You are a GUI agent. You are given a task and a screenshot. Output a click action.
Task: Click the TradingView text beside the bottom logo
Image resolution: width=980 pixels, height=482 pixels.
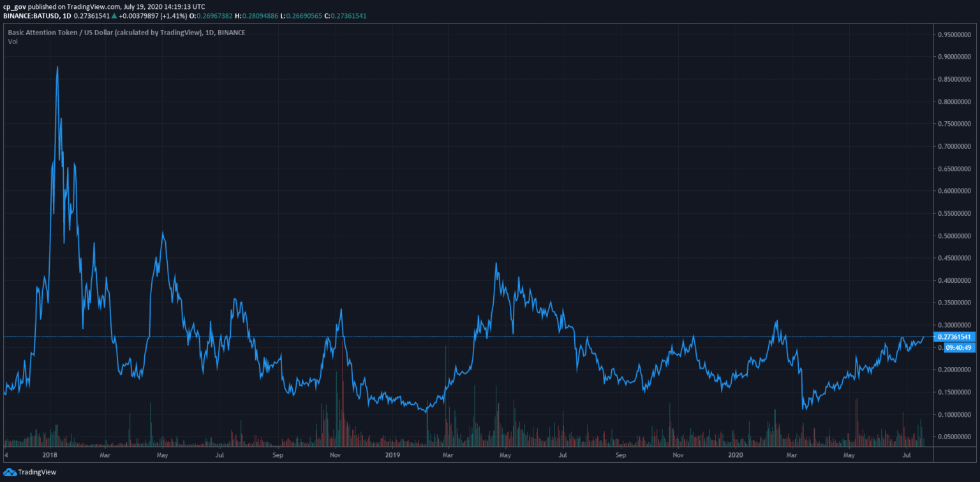pos(36,472)
